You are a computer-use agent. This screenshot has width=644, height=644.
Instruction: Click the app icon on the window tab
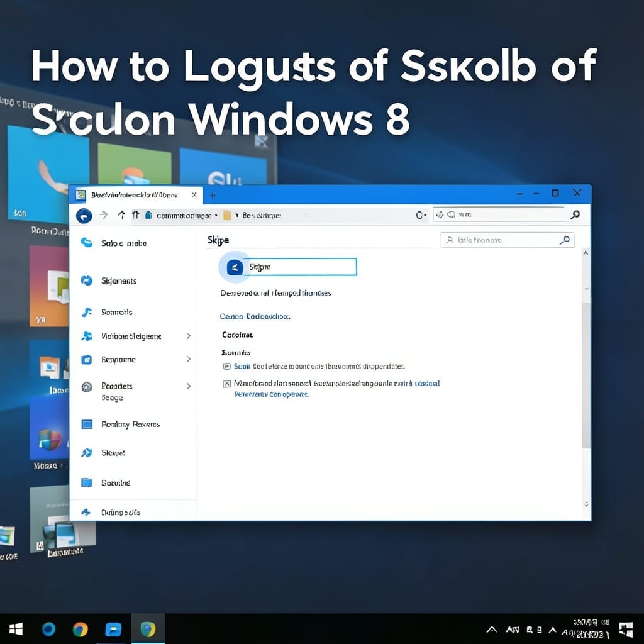pyautogui.click(x=81, y=195)
